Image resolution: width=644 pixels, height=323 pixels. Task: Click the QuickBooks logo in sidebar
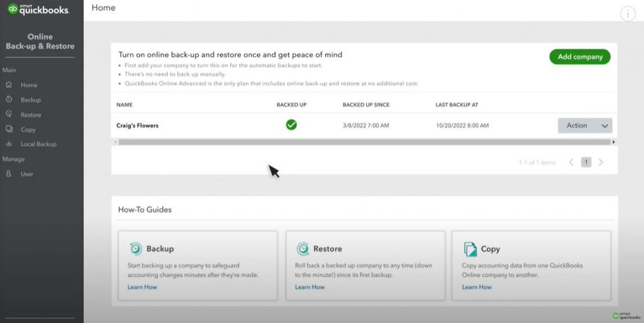point(38,9)
